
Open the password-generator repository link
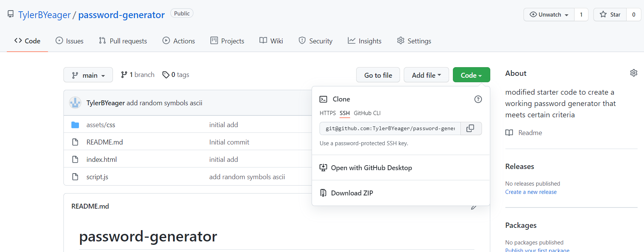click(121, 15)
